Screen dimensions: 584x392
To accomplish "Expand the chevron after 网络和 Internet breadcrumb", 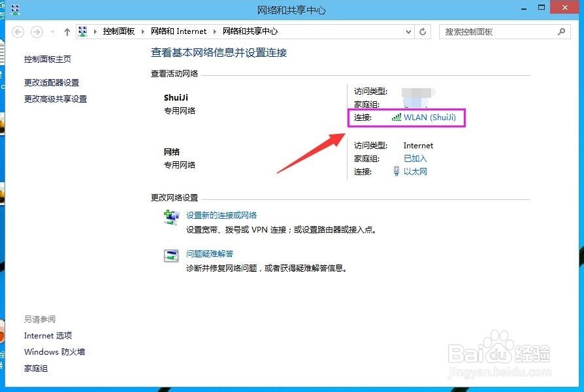I will coord(216,31).
